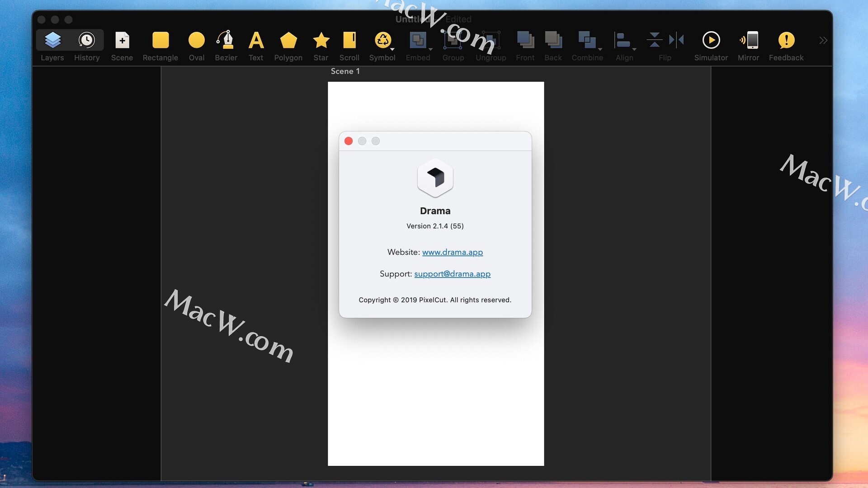The width and height of the screenshot is (868, 488).
Task: Click the support@drama.app email link
Action: click(x=452, y=274)
